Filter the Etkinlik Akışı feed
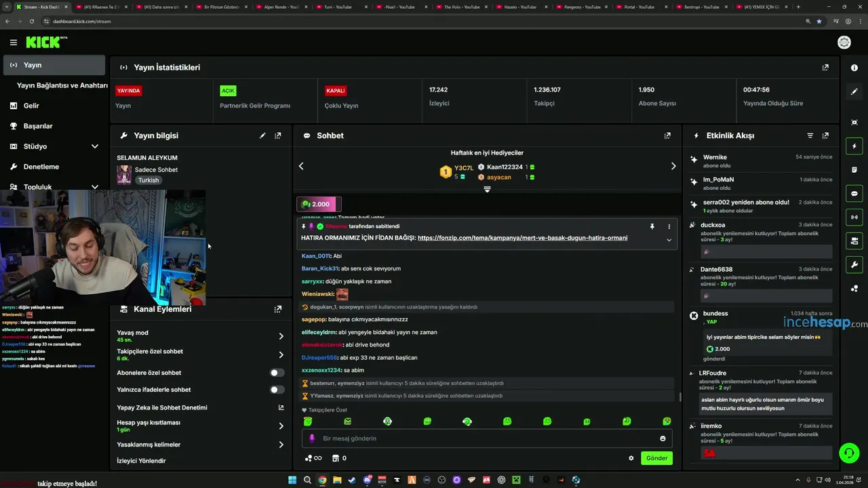 pos(810,136)
